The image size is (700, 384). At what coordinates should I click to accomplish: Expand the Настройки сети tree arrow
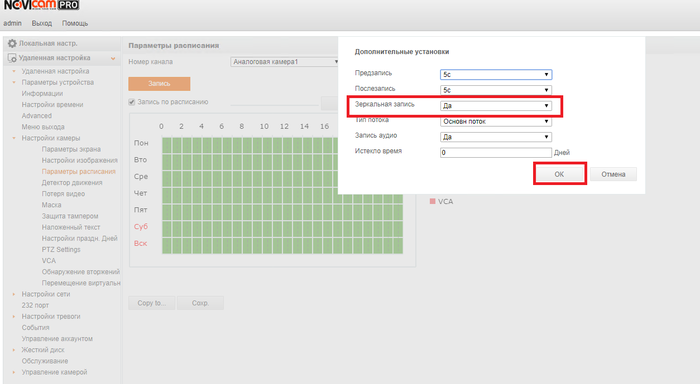point(14,294)
